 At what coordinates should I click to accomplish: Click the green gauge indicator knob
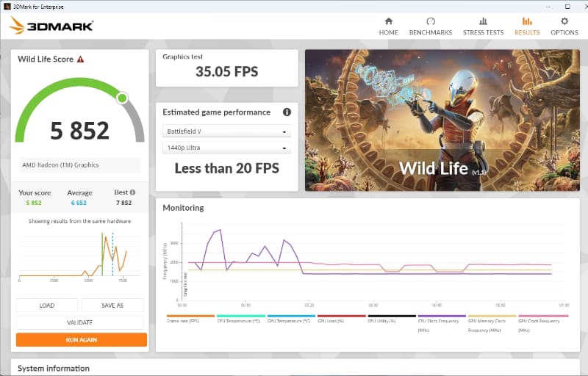pos(122,98)
